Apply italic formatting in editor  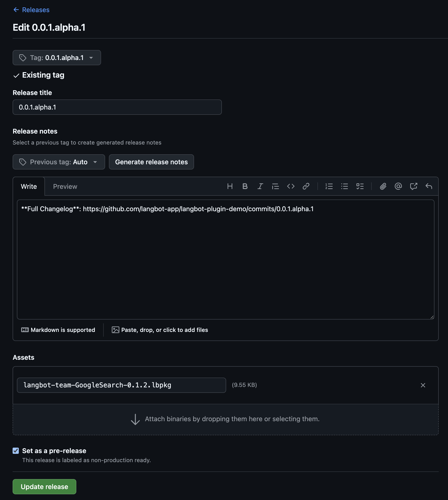coord(260,186)
